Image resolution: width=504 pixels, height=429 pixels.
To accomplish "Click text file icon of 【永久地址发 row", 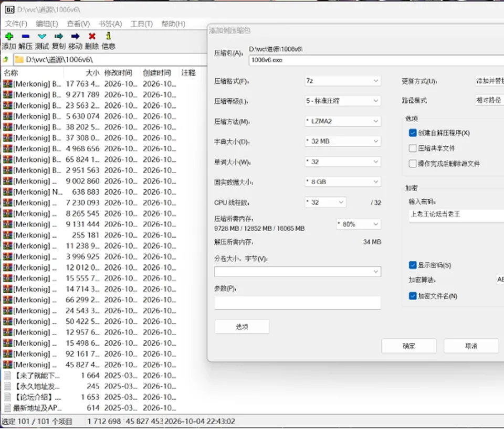I will click(8, 387).
